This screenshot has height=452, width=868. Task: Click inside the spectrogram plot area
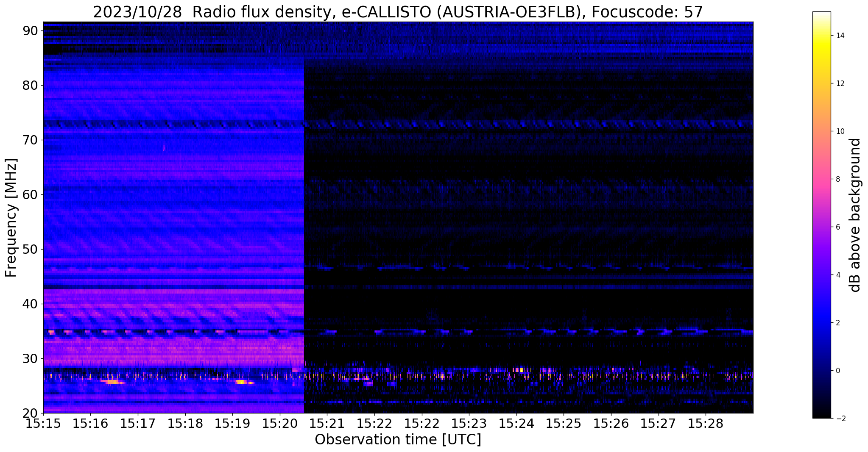[x=398, y=217]
